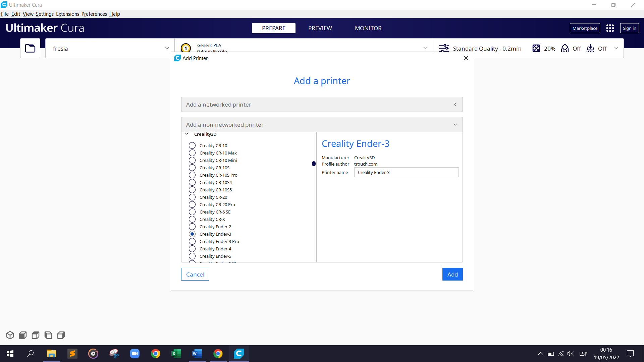This screenshot has width=644, height=362.
Task: Click the adhesion Off icon
Action: (591, 48)
